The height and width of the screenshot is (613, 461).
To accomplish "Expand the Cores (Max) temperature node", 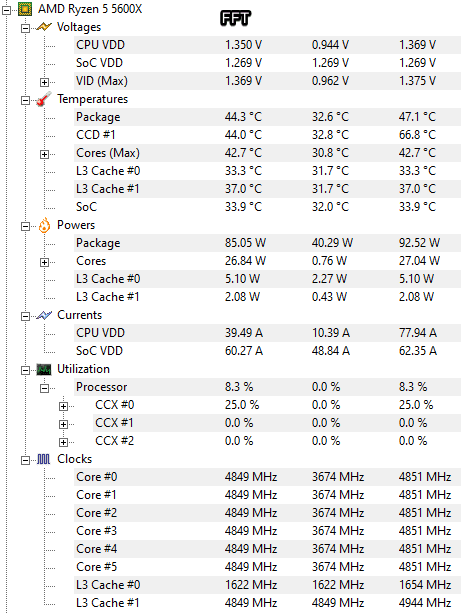I will pyautogui.click(x=44, y=154).
